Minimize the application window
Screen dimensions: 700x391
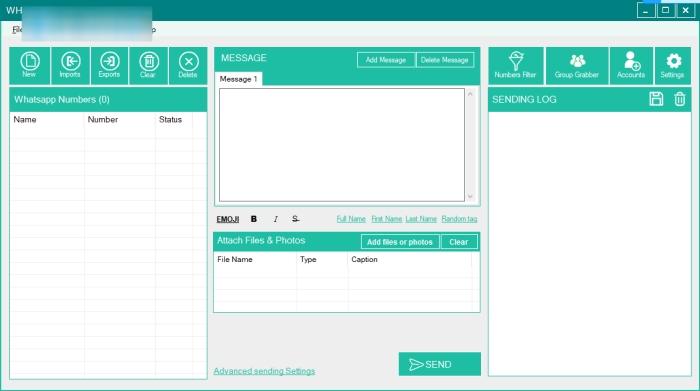click(646, 10)
